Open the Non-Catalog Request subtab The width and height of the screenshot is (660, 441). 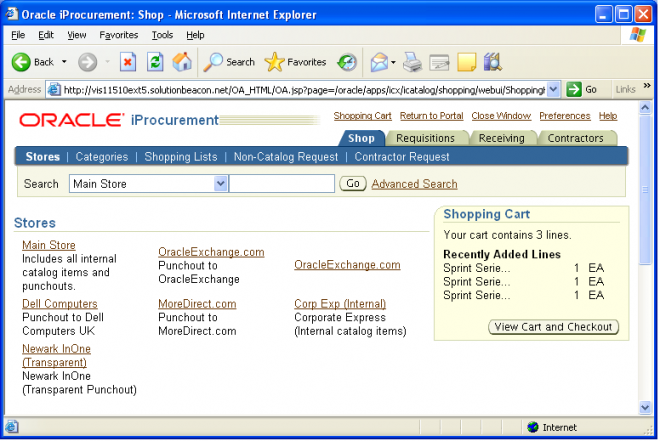point(286,157)
